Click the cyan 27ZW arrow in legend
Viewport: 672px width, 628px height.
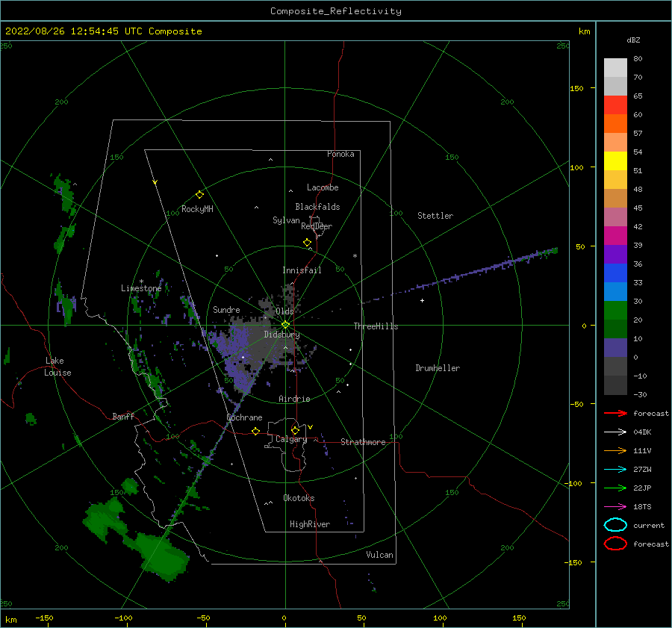(616, 470)
